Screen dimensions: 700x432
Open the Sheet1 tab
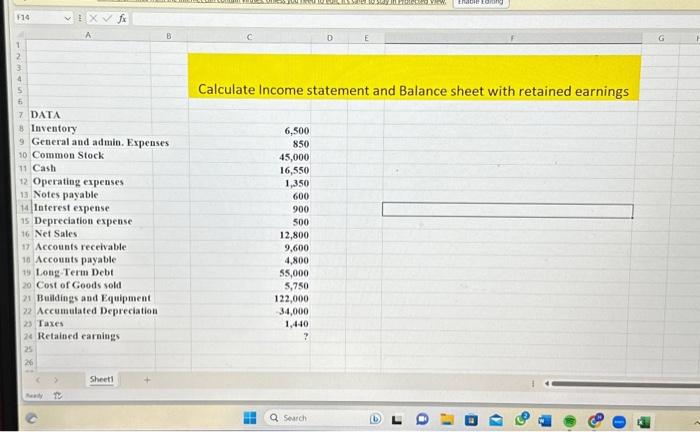tap(102, 379)
